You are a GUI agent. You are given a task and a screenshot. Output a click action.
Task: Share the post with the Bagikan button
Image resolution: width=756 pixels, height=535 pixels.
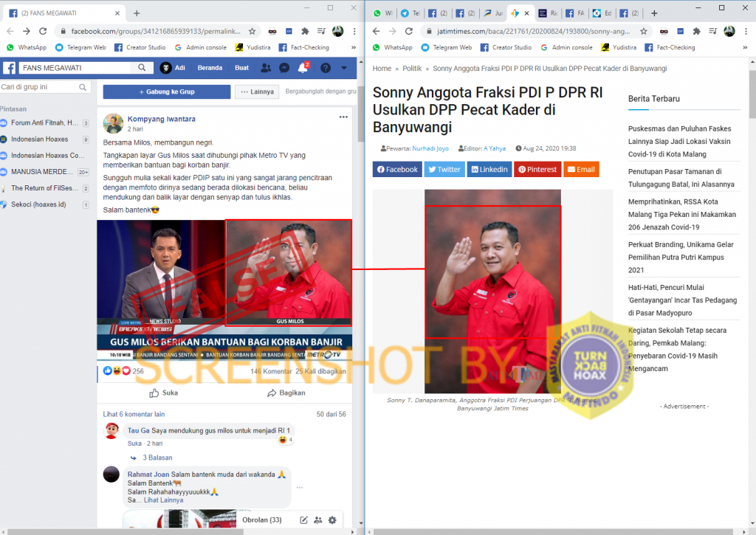pos(286,393)
